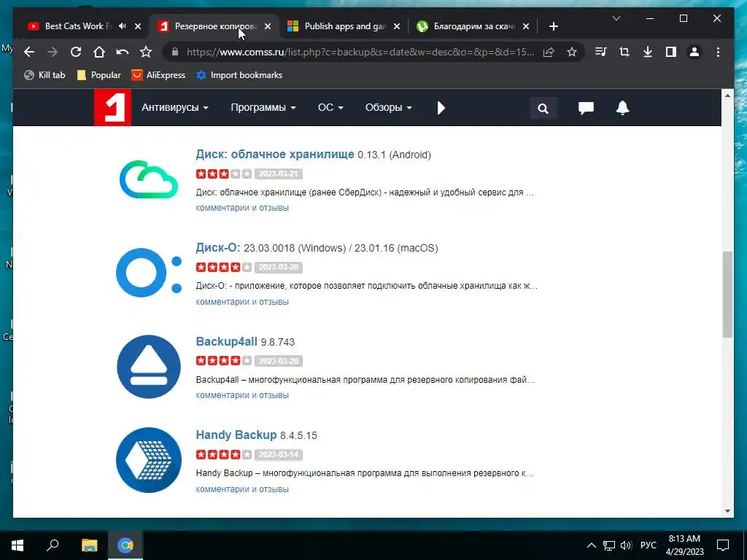Open Windows taskbar search

click(53, 545)
